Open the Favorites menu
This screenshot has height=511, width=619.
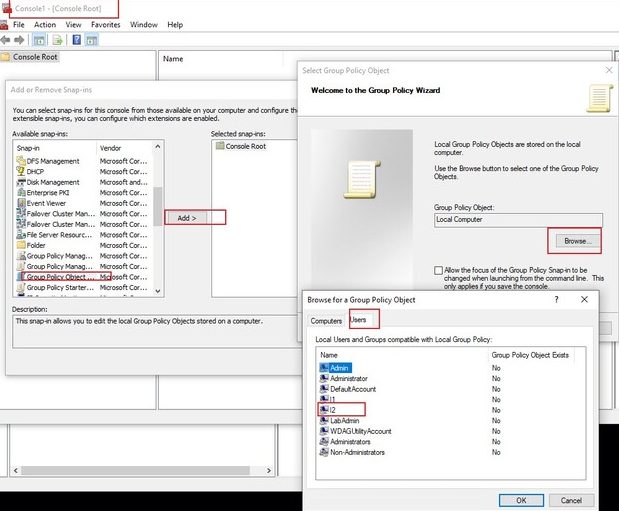(105, 24)
